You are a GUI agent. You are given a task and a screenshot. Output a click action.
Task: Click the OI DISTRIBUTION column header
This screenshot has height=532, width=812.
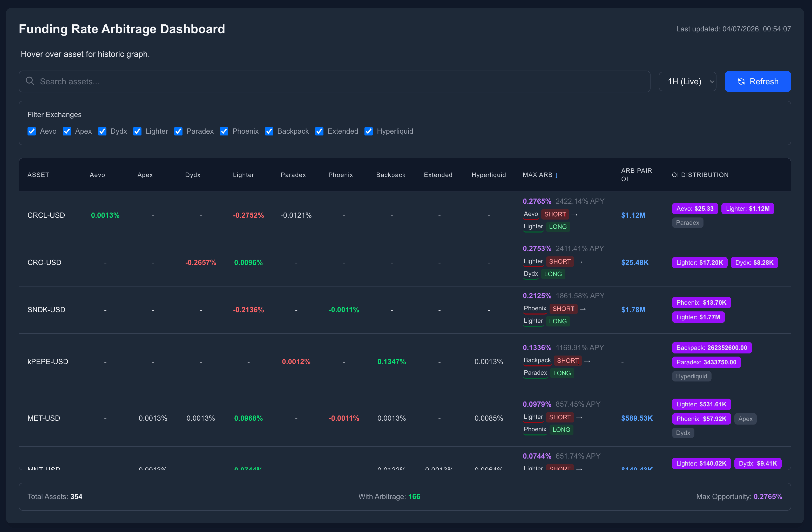click(x=700, y=175)
